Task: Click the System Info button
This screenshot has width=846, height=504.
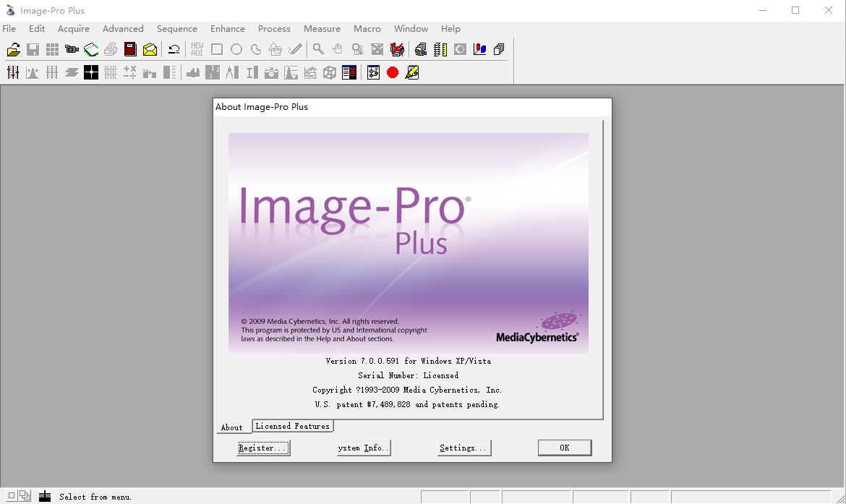Action: [364, 448]
